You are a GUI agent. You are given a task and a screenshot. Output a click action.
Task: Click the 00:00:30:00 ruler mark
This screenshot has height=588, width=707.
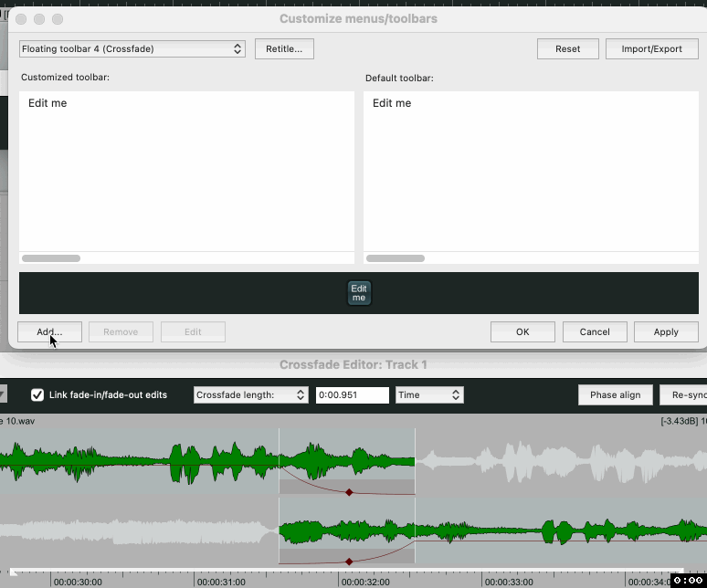78,582
